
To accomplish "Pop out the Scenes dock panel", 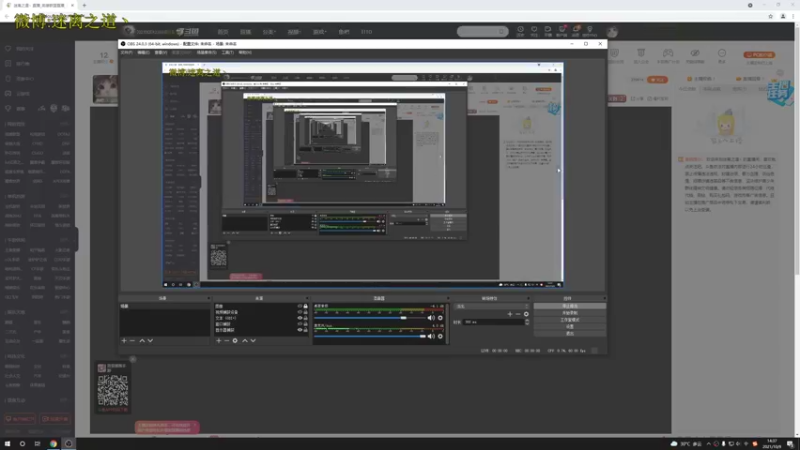I will [208, 298].
